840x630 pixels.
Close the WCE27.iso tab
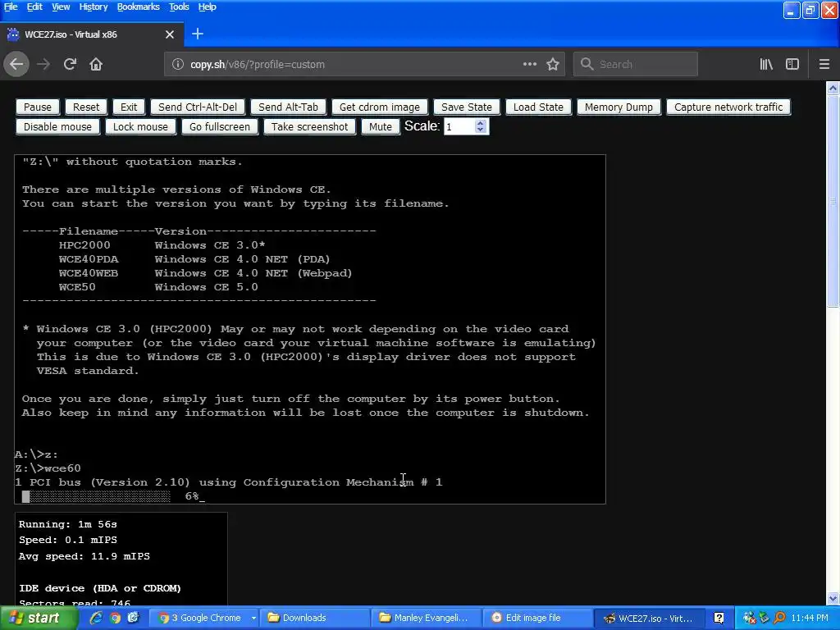coord(170,34)
